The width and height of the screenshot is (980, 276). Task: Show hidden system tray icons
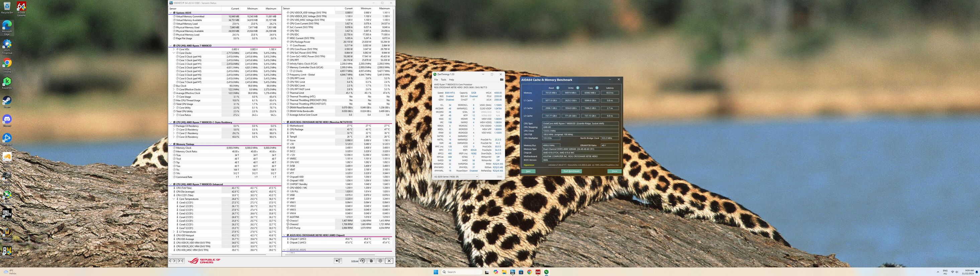point(938,272)
